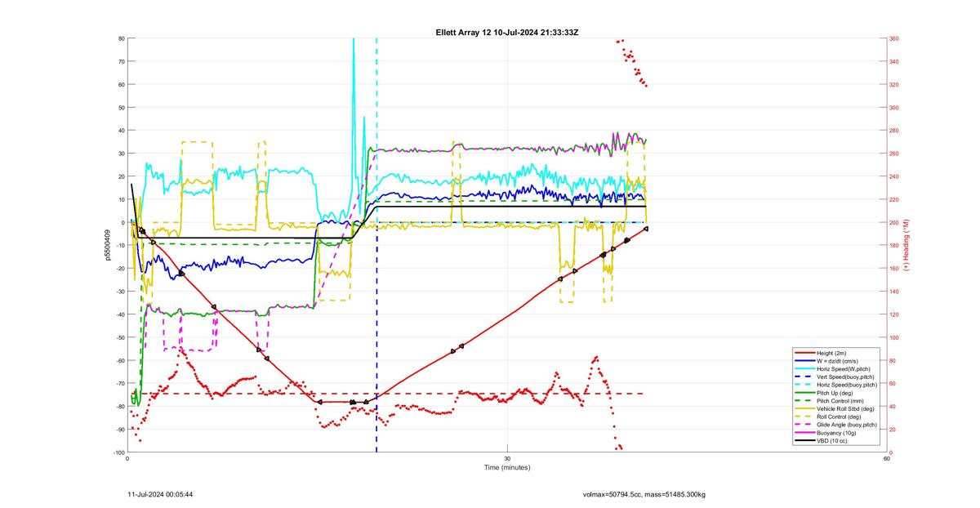Click the x-axis tick label '30'

[507, 458]
